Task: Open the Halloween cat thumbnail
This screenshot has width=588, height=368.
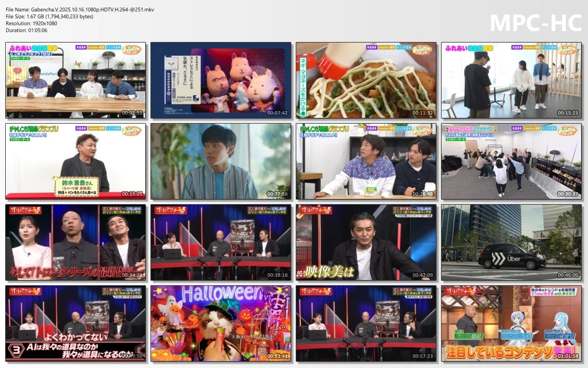Action: (220, 323)
